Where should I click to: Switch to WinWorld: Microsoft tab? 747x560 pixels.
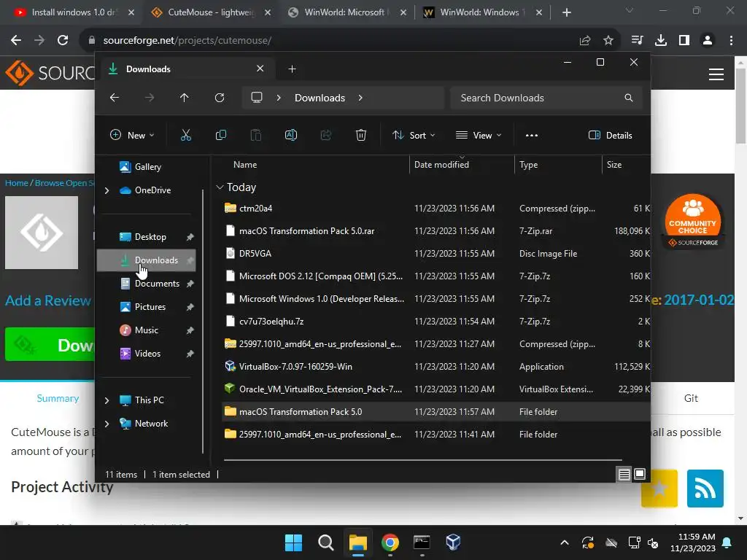click(347, 12)
